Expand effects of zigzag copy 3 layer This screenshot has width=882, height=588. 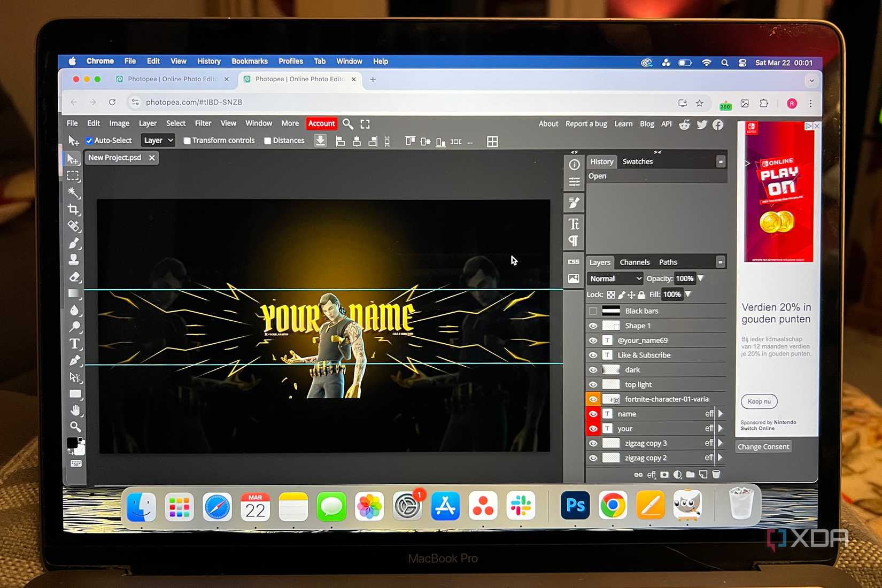[x=721, y=443]
